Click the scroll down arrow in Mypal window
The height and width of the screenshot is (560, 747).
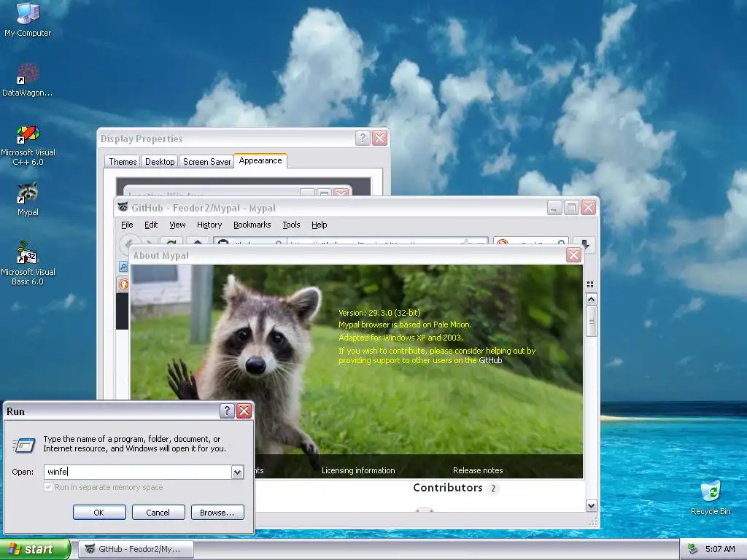591,506
